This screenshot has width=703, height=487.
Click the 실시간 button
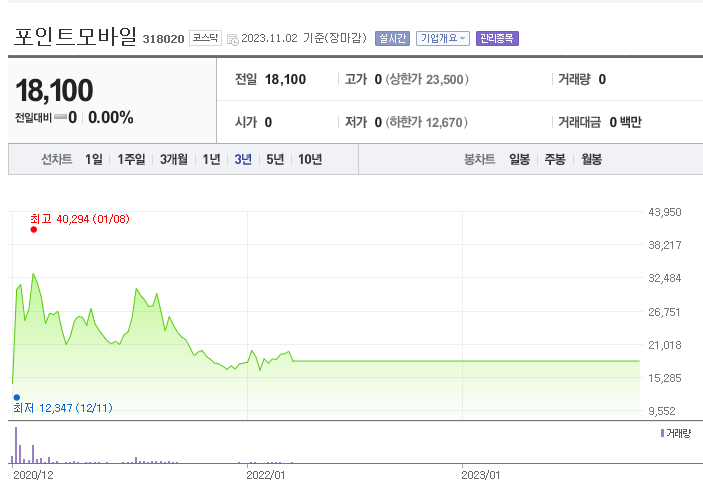392,39
